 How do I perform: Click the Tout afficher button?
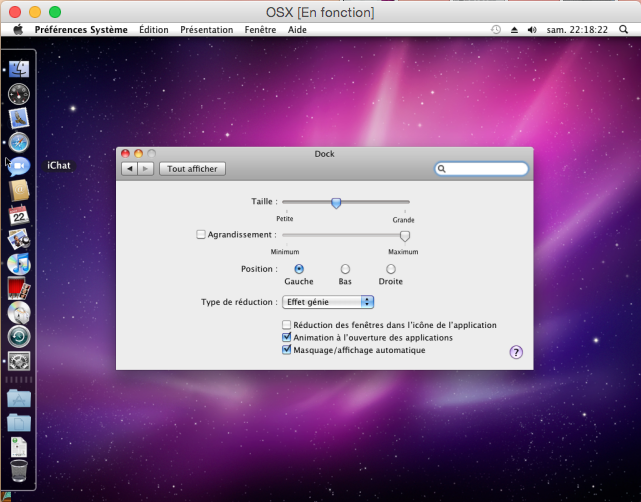pos(192,169)
